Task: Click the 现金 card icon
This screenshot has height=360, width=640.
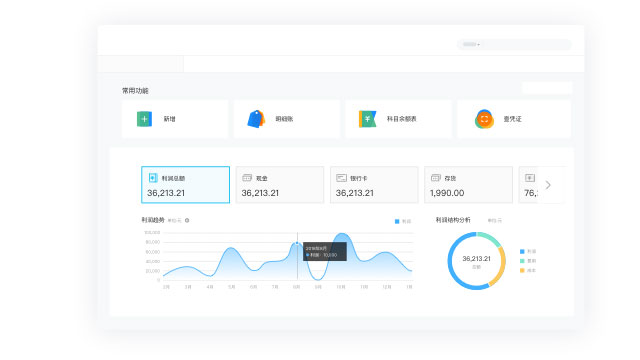Action: pyautogui.click(x=247, y=178)
